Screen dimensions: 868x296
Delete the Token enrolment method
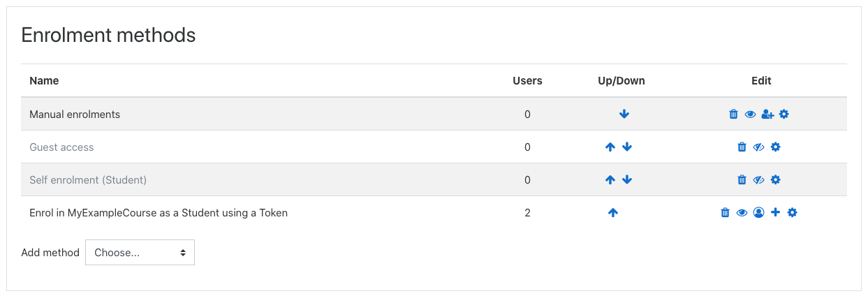pyautogui.click(x=725, y=212)
